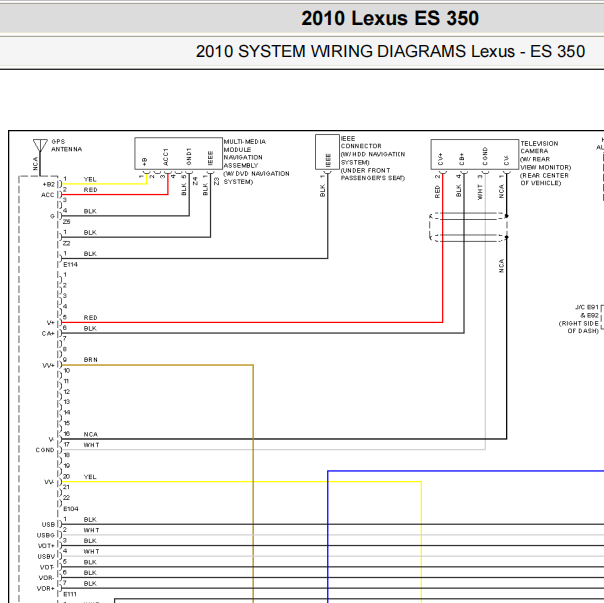Click the "VOT-" pin label
Image resolution: width=604 pixels, height=603 pixels.
47,568
